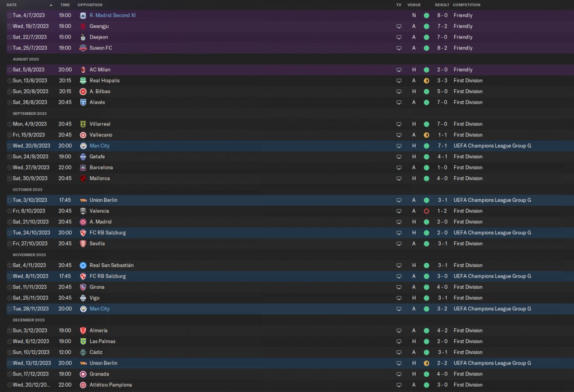Open the R. Madrid Second XI team link
This screenshot has height=392, width=574.
click(113, 15)
